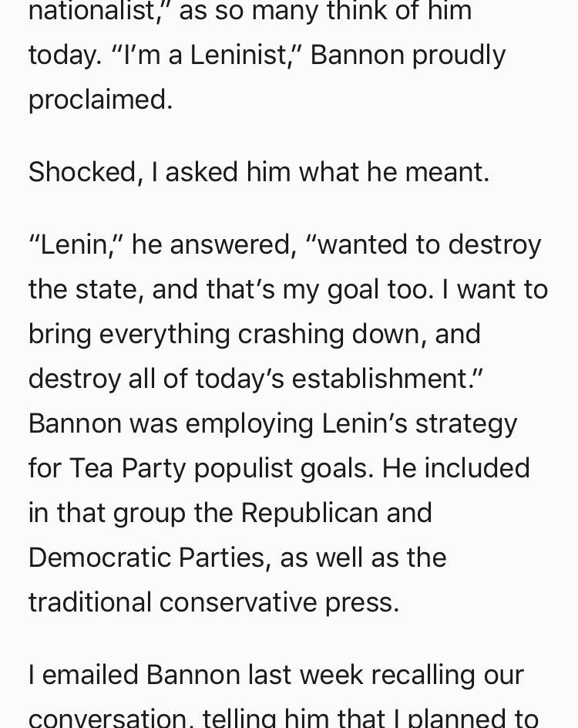Click the word "Shocked" starting the paragraph
Screen dimensions: 578x728
[82, 173]
